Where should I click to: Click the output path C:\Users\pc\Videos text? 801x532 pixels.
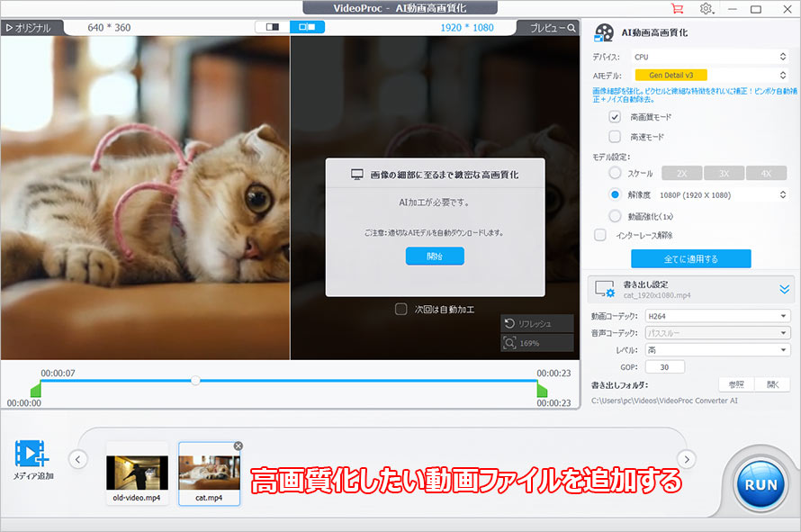[x=664, y=401]
